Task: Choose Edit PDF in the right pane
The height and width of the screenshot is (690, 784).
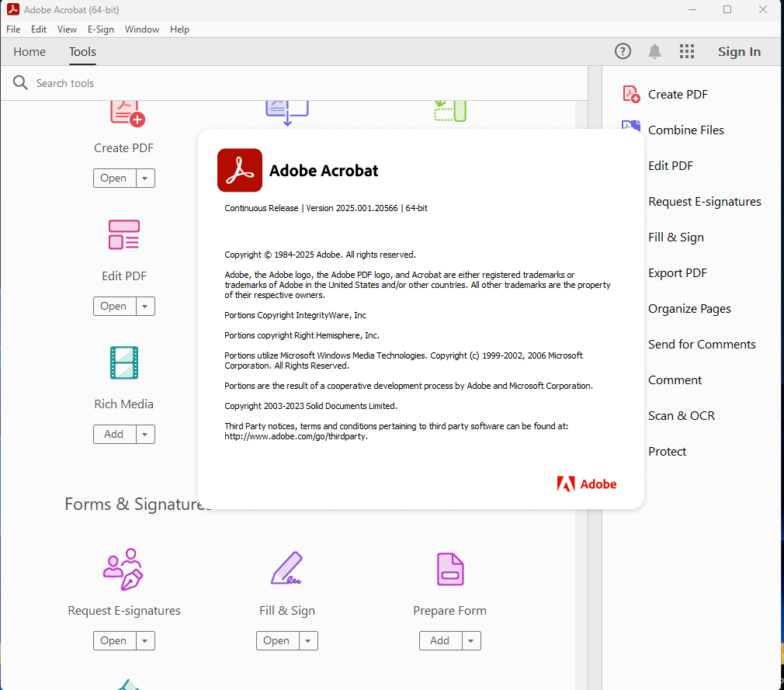Action: coord(671,165)
